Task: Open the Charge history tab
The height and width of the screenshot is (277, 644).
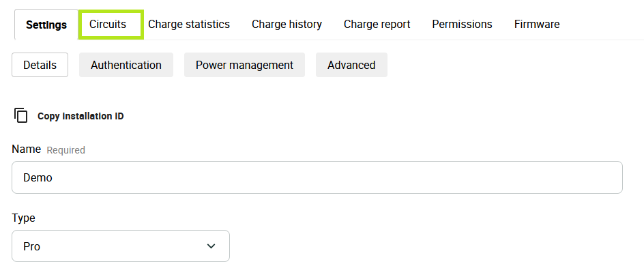Action: click(x=287, y=25)
